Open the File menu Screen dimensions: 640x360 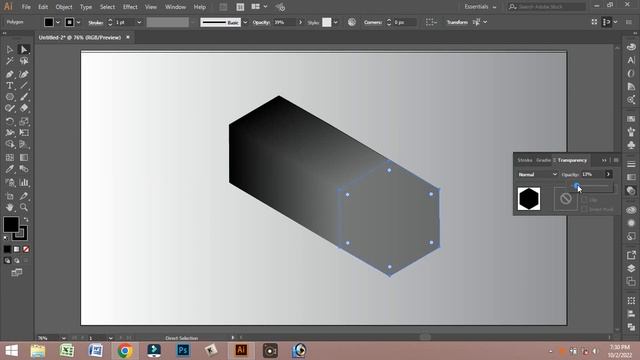[x=26, y=7]
